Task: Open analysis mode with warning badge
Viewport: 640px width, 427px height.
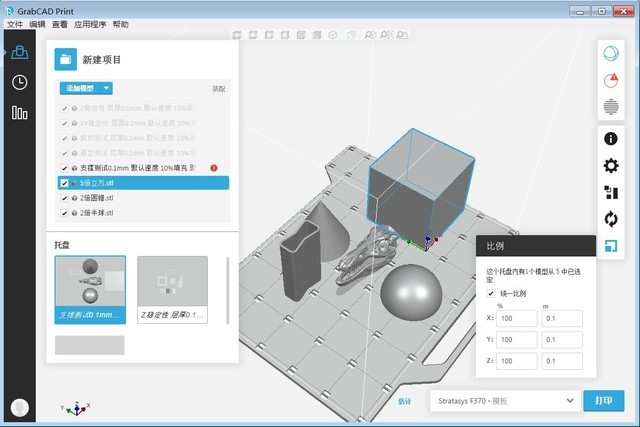Action: [611, 80]
